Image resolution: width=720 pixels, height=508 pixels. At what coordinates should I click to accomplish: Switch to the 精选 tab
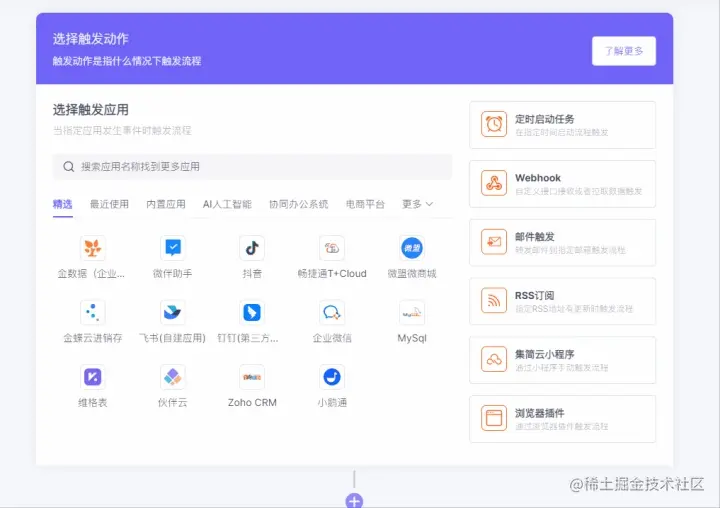pyautogui.click(x=62, y=204)
